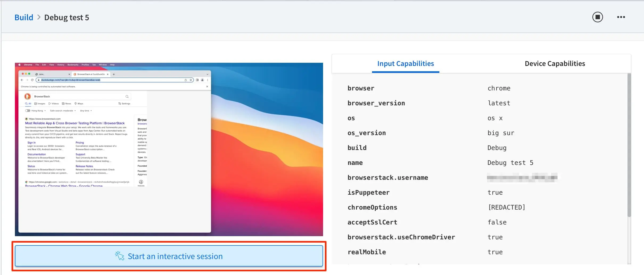The width and height of the screenshot is (644, 275).
Task: Select the Input Capabilities tab
Action: pyautogui.click(x=405, y=64)
